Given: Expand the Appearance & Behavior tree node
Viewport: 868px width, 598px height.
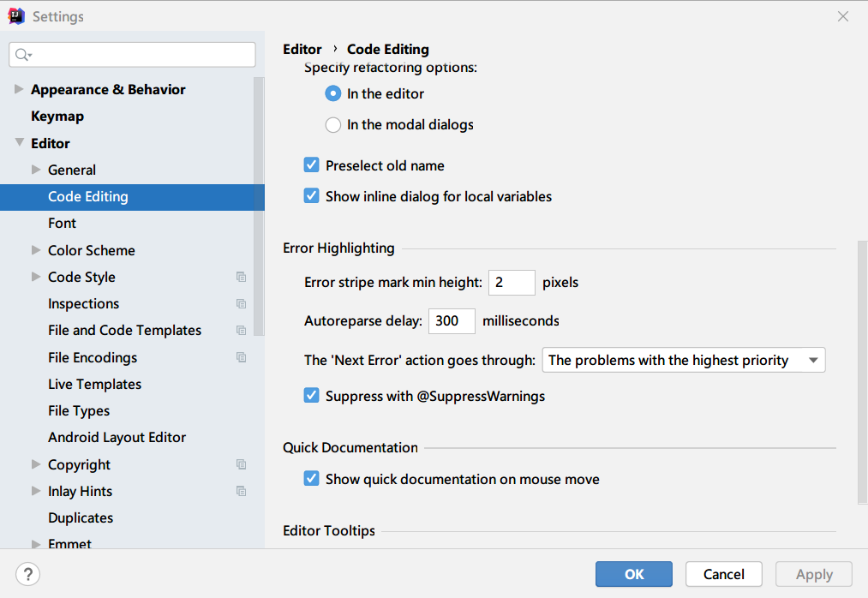Looking at the screenshot, I should coord(19,89).
